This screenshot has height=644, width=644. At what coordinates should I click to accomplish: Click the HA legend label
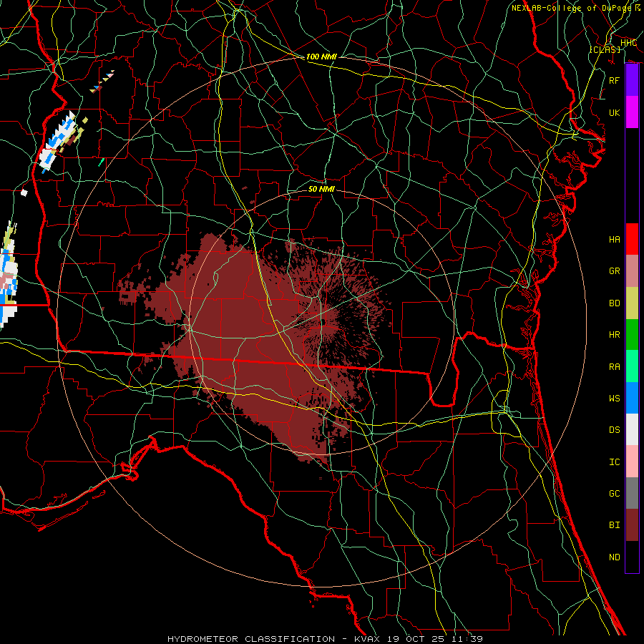(614, 240)
